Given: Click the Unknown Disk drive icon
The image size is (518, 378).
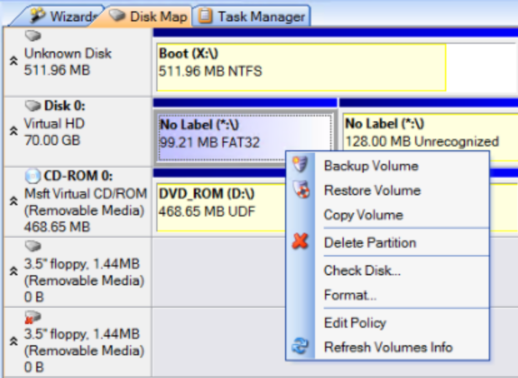Looking at the screenshot, I should tap(33, 36).
